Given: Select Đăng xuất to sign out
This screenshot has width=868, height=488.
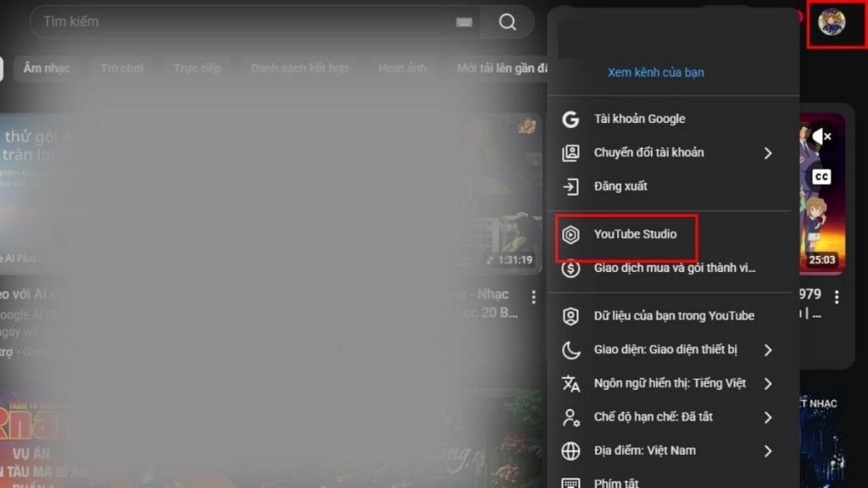Looking at the screenshot, I should [x=672, y=186].
